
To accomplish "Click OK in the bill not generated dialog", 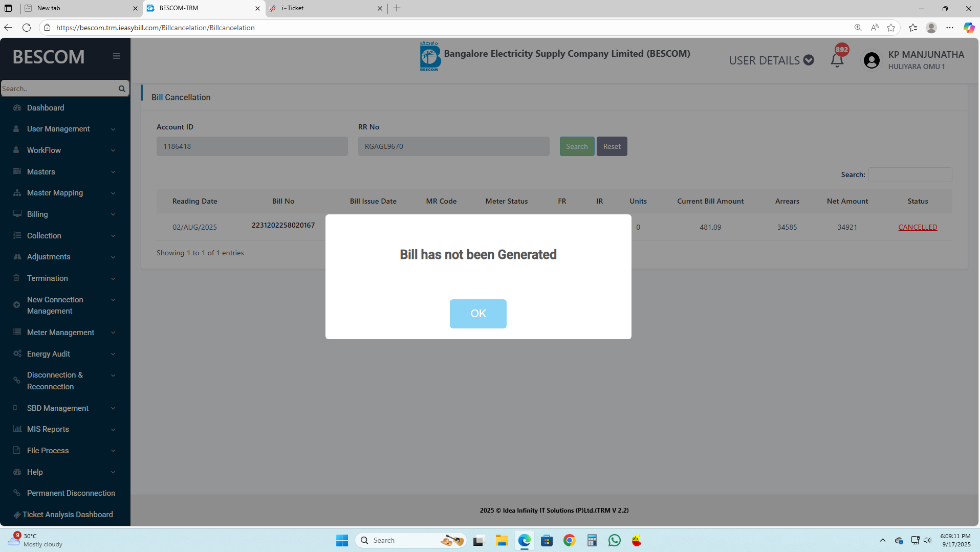I will point(478,314).
